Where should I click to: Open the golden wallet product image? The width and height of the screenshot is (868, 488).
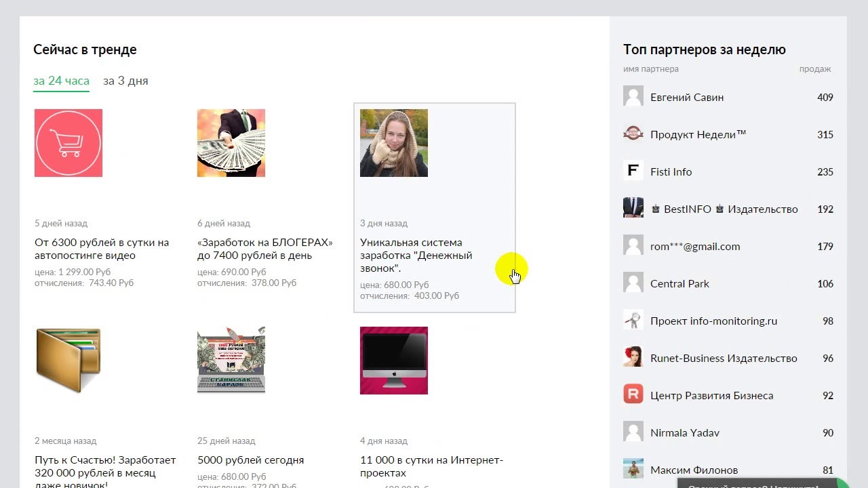point(68,360)
